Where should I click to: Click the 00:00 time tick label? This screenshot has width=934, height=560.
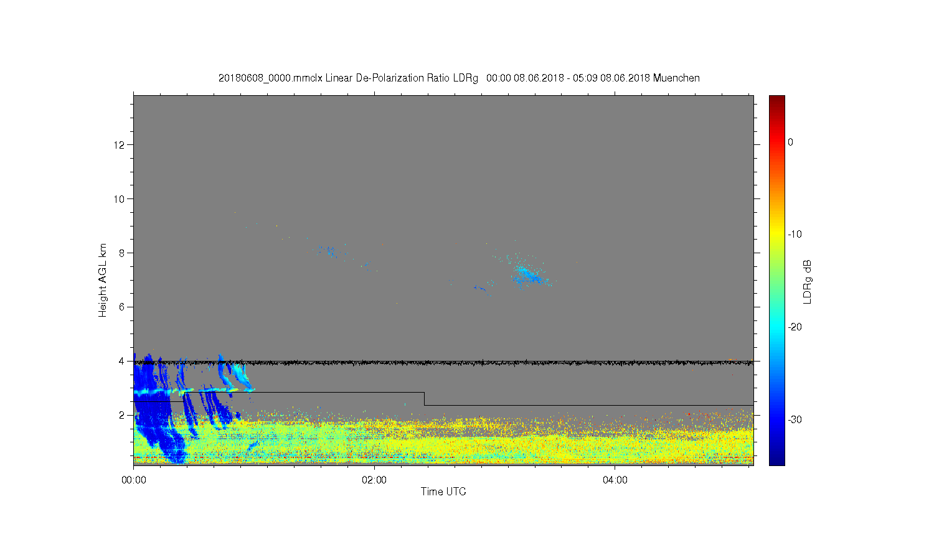pyautogui.click(x=134, y=480)
